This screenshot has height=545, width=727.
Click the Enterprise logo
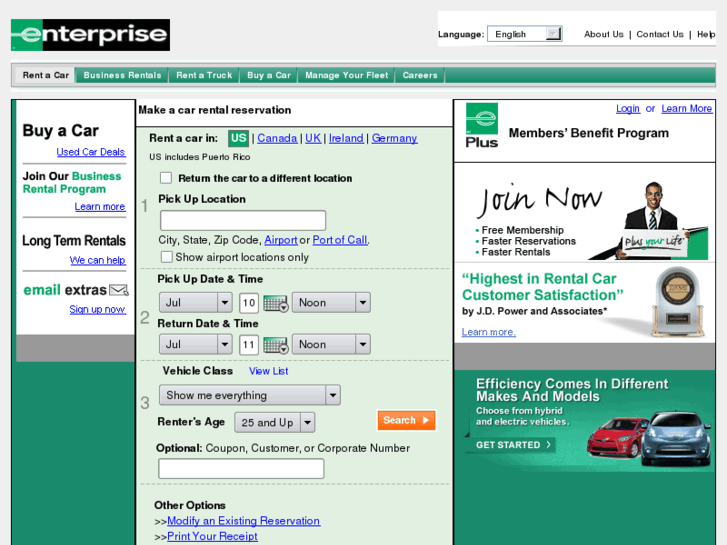[90, 35]
